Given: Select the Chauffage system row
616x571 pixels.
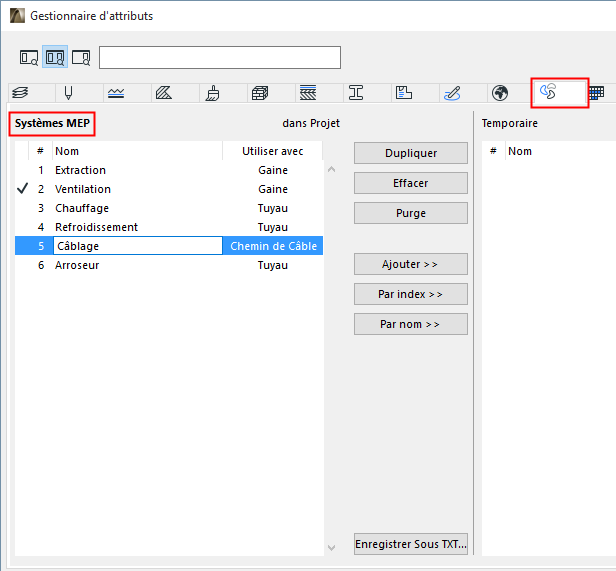Looking at the screenshot, I should (169, 208).
